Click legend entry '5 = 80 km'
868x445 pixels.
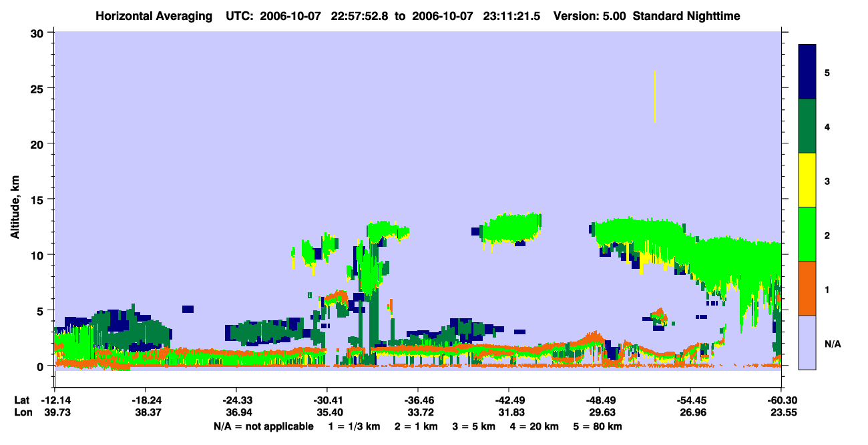[598, 426]
